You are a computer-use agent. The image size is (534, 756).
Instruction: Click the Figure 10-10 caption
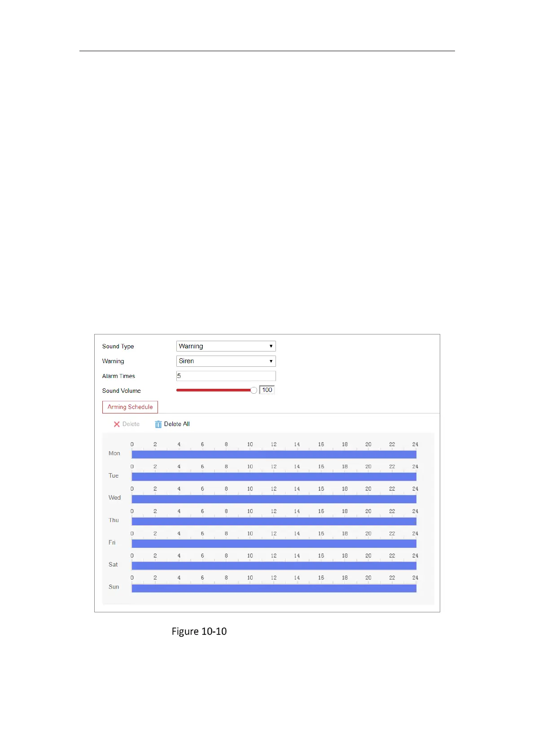tap(199, 631)
